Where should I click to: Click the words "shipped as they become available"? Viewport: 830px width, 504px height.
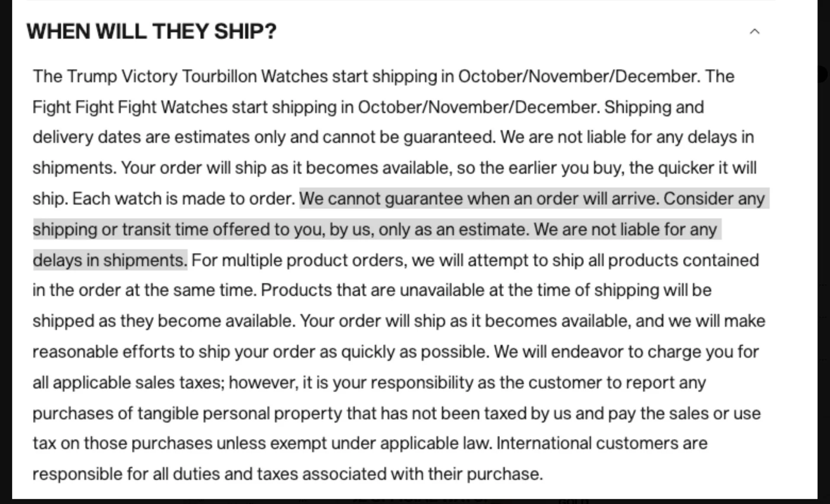[x=164, y=321]
